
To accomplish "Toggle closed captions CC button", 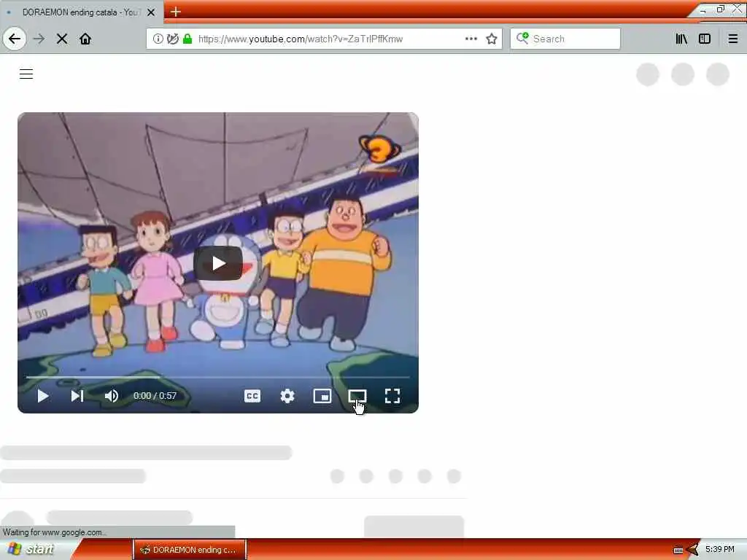I will 252,396.
